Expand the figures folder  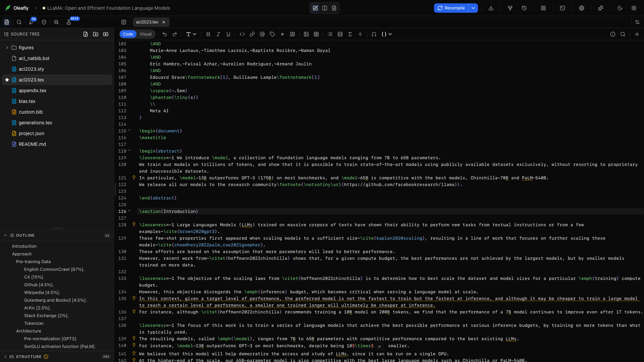tap(7, 48)
